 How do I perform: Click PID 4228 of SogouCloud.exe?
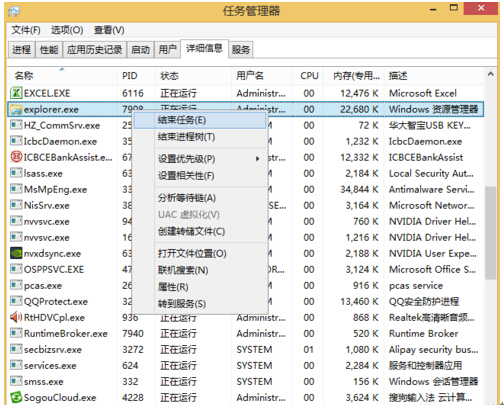pos(133,397)
